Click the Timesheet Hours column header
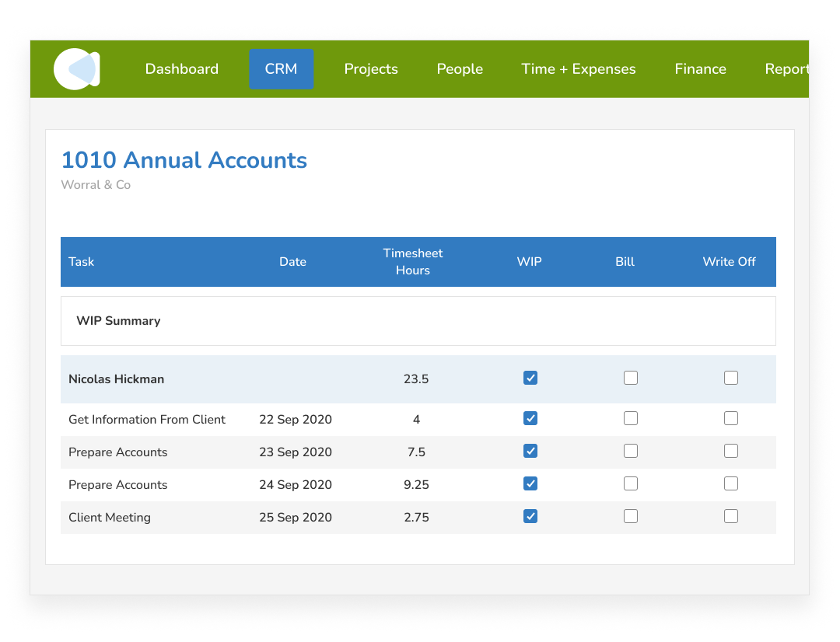 (x=412, y=262)
